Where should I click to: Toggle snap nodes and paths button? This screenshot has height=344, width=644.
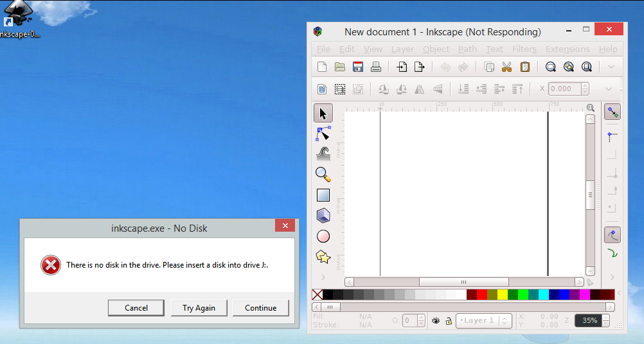click(x=613, y=235)
